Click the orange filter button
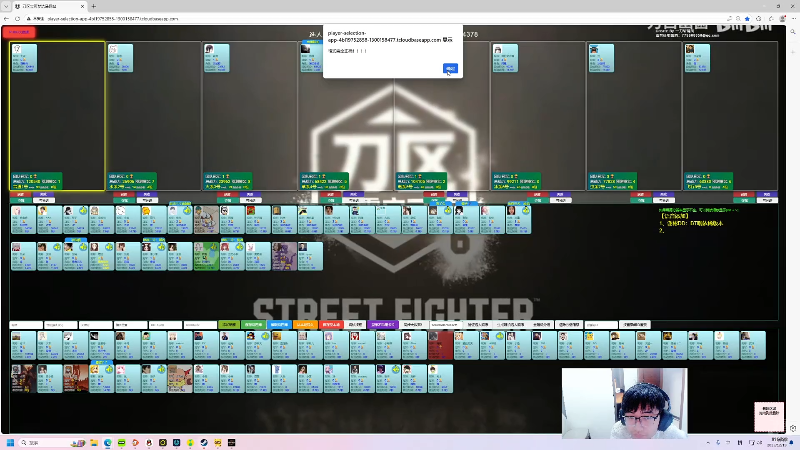 pyautogui.click(x=305, y=324)
